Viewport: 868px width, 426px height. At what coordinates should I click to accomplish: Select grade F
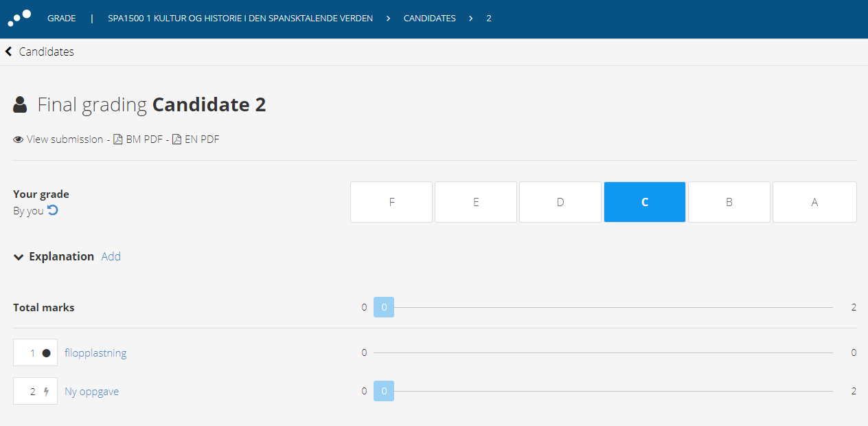(391, 202)
